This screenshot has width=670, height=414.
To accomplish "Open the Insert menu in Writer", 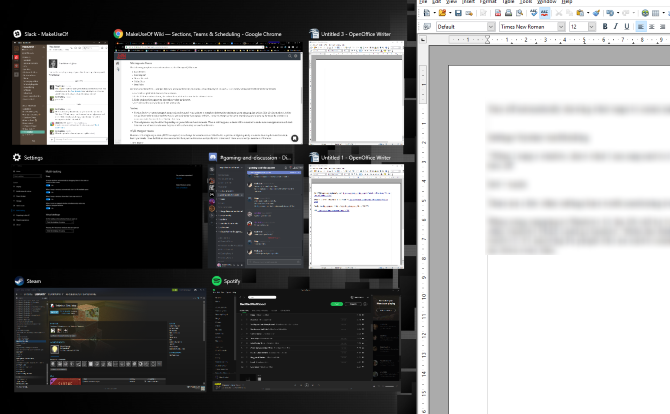I will [468, 2].
